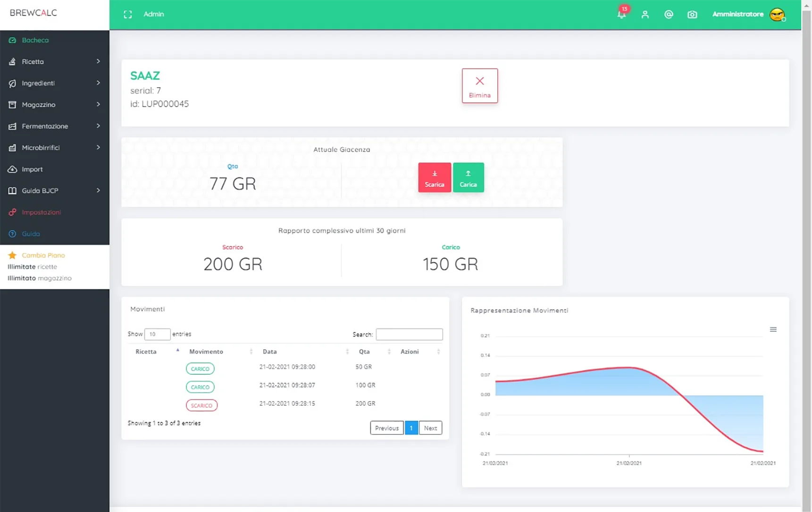Click the Import cloud icon in sidebar
812x512 pixels.
(x=12, y=169)
